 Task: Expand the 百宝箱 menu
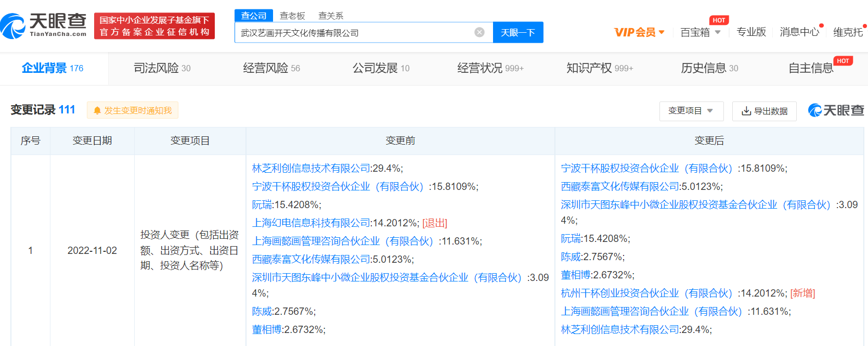pyautogui.click(x=701, y=32)
